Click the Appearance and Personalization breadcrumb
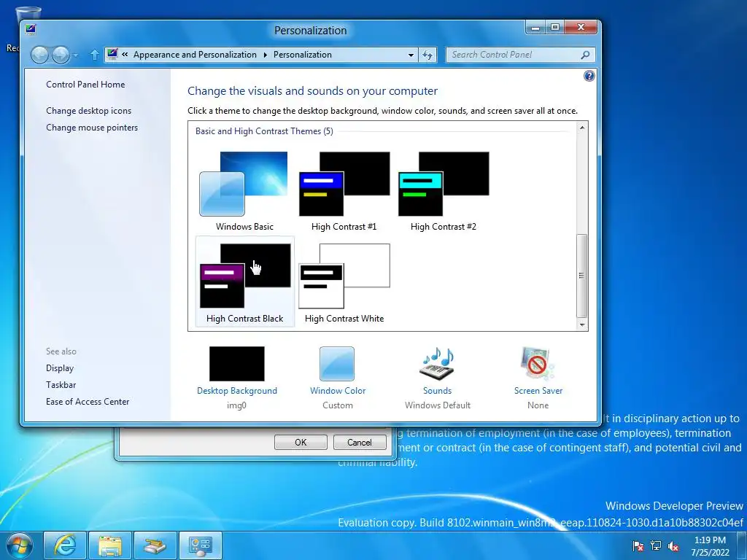The width and height of the screenshot is (747, 560). [195, 55]
